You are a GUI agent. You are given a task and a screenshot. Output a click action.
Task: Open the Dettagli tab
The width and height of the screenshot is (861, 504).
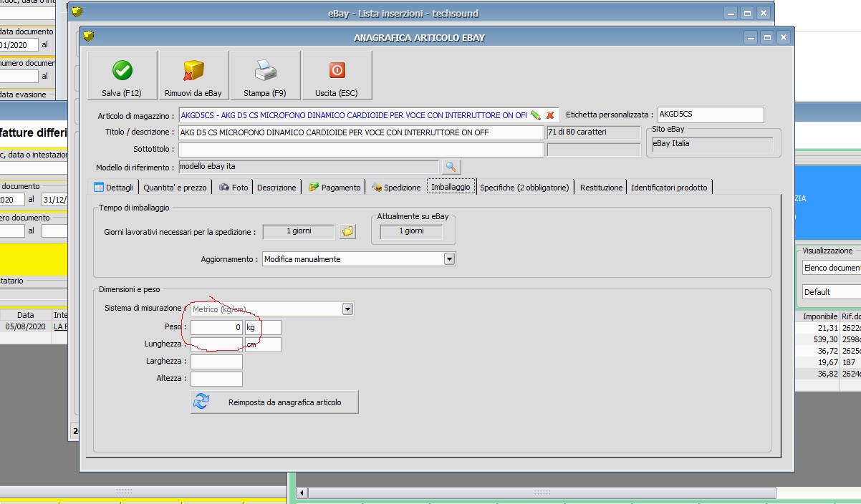[x=114, y=187]
